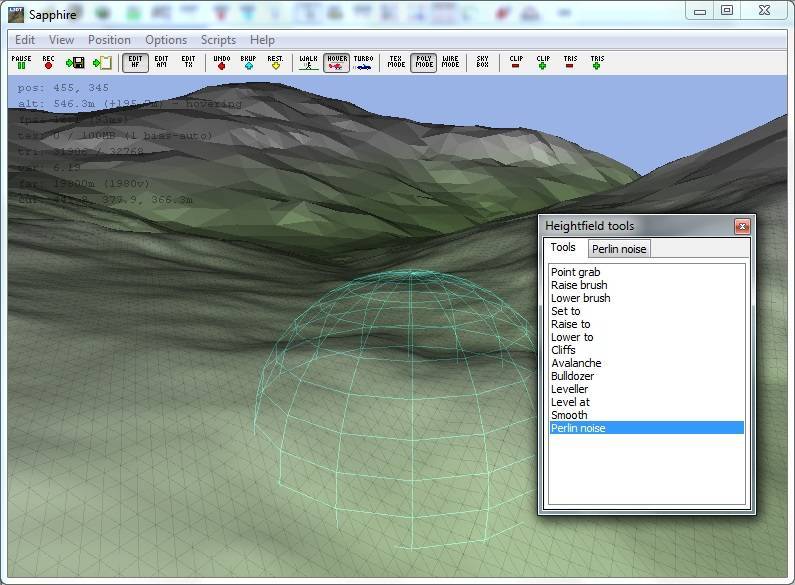Toggle EDIT HF heightfield edit mode
Image resolution: width=795 pixels, height=585 pixels.
(x=134, y=63)
